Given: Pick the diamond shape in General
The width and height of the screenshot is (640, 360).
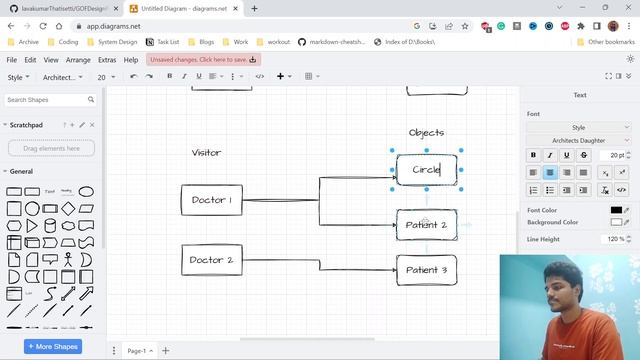Looking at the screenshot, I should (x=68, y=209).
